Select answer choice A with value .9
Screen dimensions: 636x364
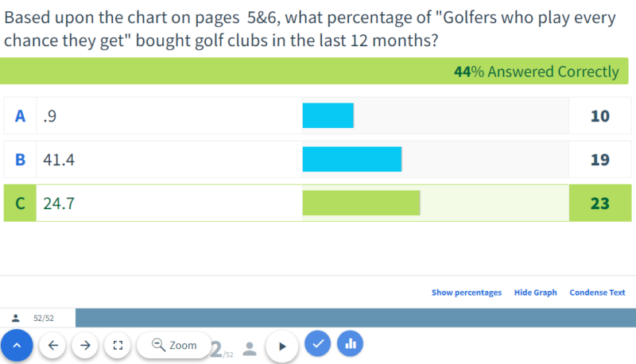coord(317,115)
